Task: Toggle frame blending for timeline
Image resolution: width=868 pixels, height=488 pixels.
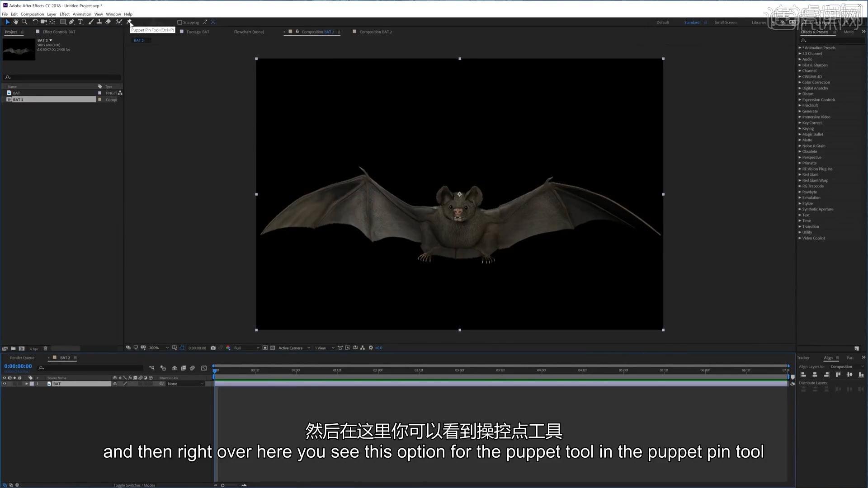Action: (x=184, y=368)
